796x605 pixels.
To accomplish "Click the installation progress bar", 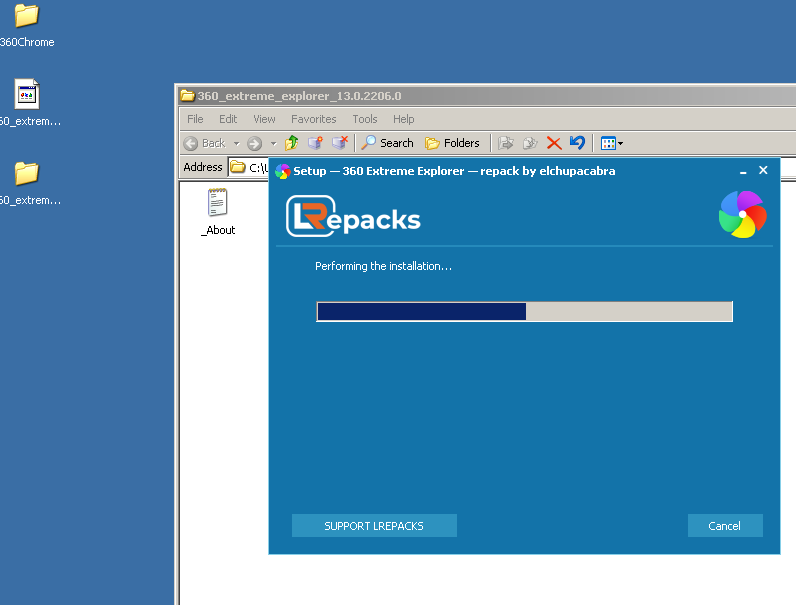I will click(524, 312).
